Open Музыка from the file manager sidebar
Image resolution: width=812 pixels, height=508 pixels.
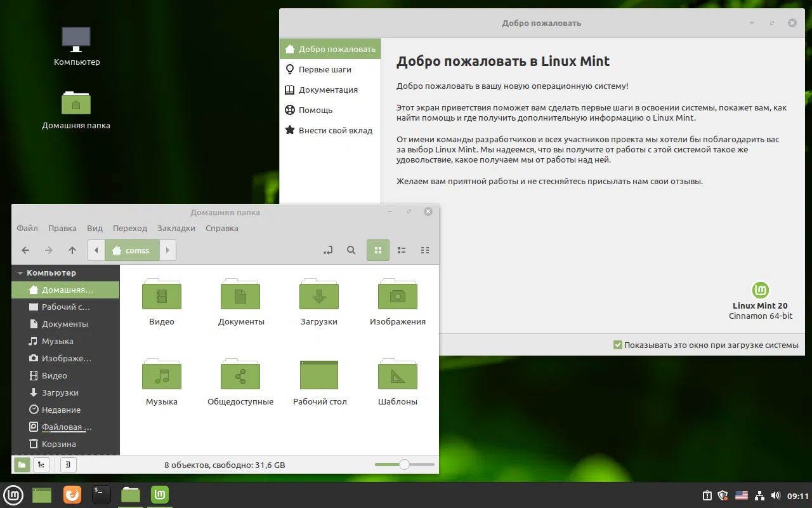[x=65, y=341]
